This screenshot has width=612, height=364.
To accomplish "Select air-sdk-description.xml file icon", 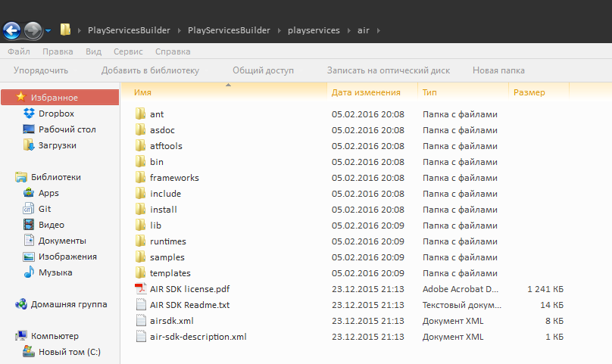I will [x=141, y=337].
